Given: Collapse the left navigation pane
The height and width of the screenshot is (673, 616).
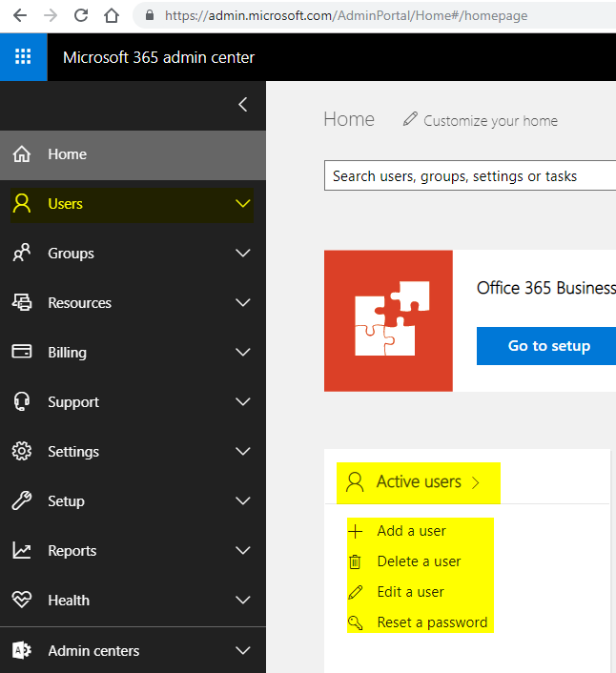Looking at the screenshot, I should click(242, 105).
